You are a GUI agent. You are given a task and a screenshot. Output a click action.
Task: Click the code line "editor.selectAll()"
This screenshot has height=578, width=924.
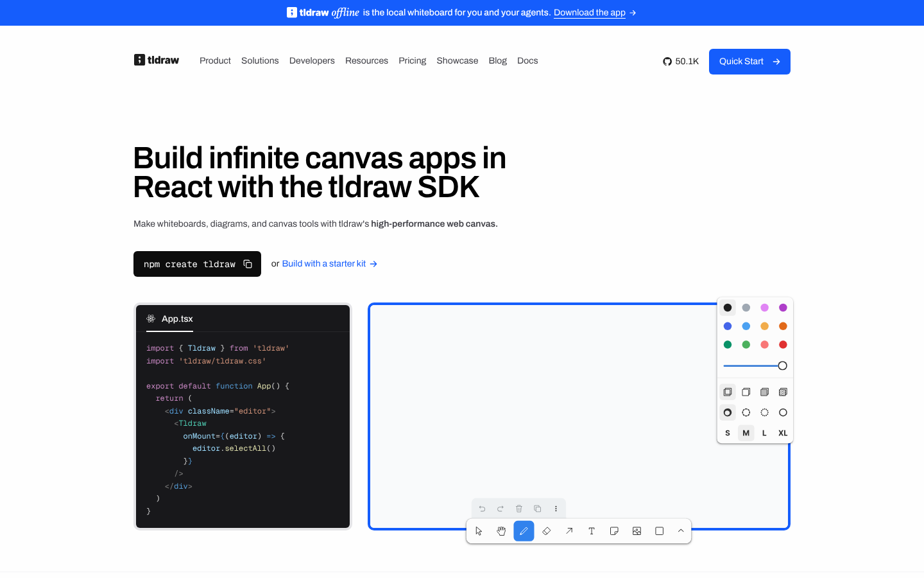tap(234, 448)
